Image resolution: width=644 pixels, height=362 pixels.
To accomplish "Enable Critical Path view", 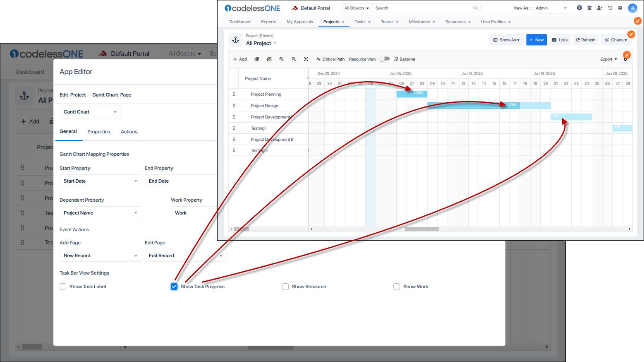I will (x=330, y=59).
